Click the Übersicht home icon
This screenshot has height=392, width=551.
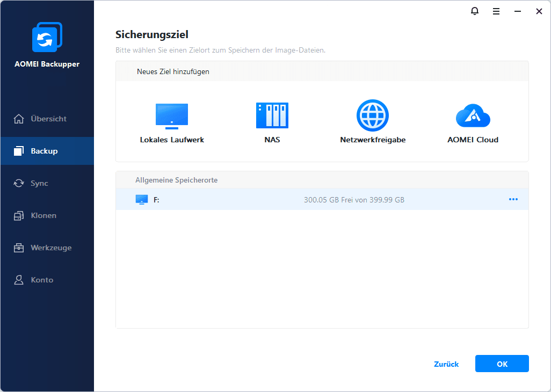click(19, 119)
